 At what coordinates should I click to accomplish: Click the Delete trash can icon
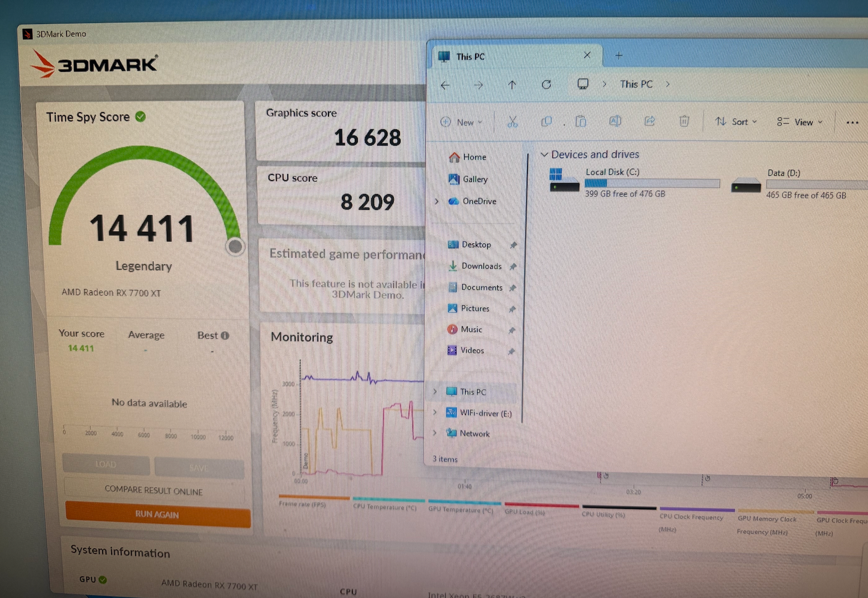pyautogui.click(x=684, y=121)
